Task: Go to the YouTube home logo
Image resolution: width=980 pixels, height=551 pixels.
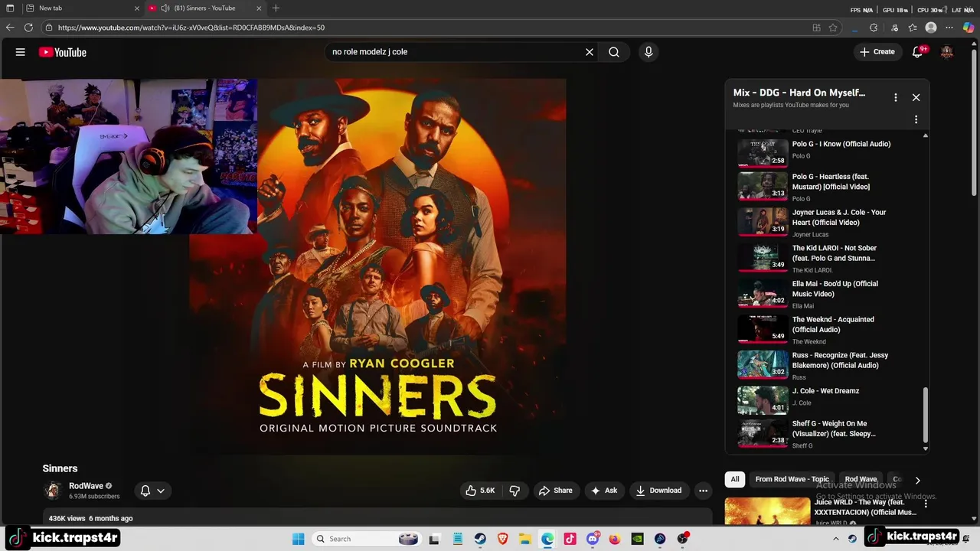Action: pyautogui.click(x=63, y=52)
